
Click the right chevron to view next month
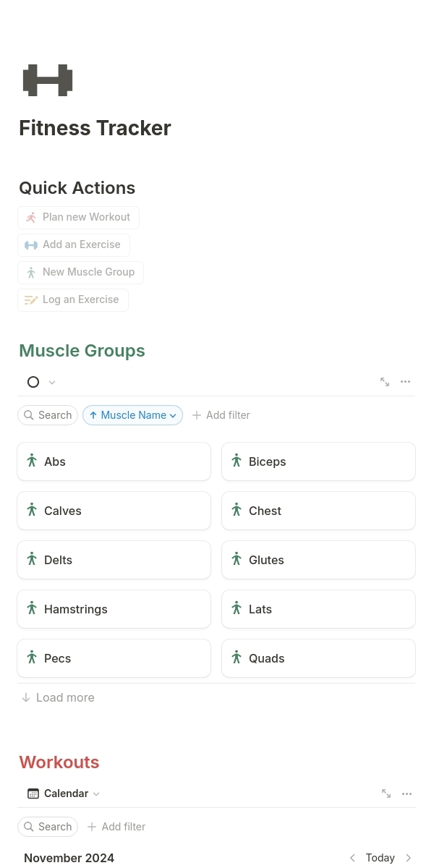(x=408, y=857)
